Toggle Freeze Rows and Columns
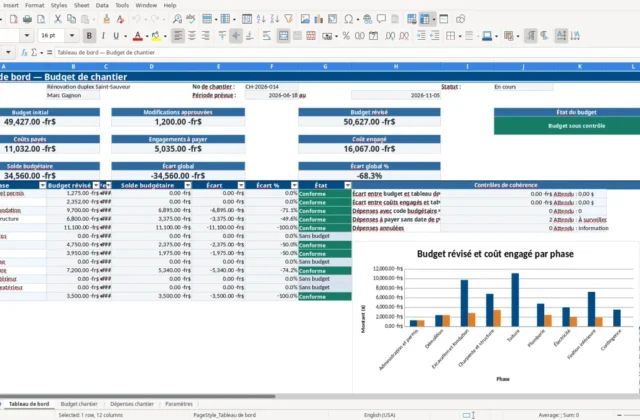This screenshot has height=420, width=640. (x=425, y=19)
